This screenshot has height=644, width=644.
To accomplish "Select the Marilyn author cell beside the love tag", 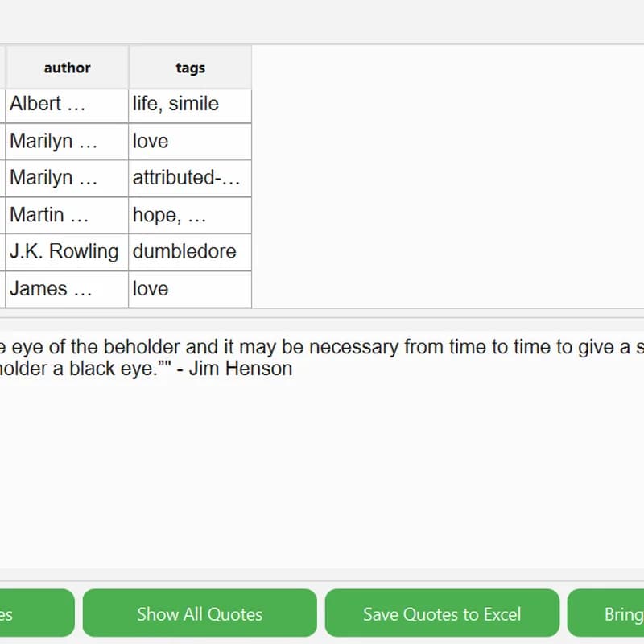I will click(67, 142).
